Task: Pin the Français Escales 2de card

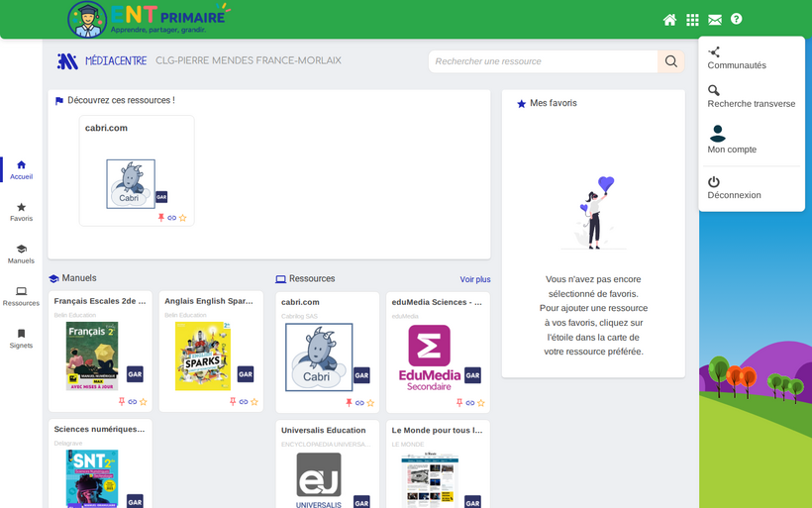Action: pyautogui.click(x=122, y=401)
